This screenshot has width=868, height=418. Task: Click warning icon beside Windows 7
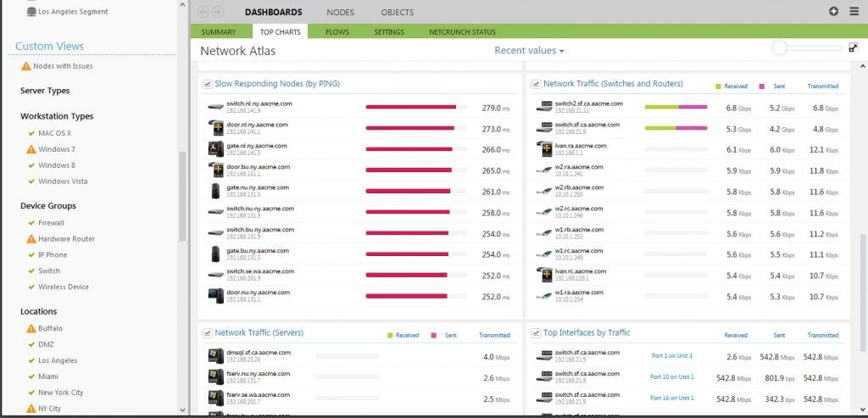click(31, 149)
